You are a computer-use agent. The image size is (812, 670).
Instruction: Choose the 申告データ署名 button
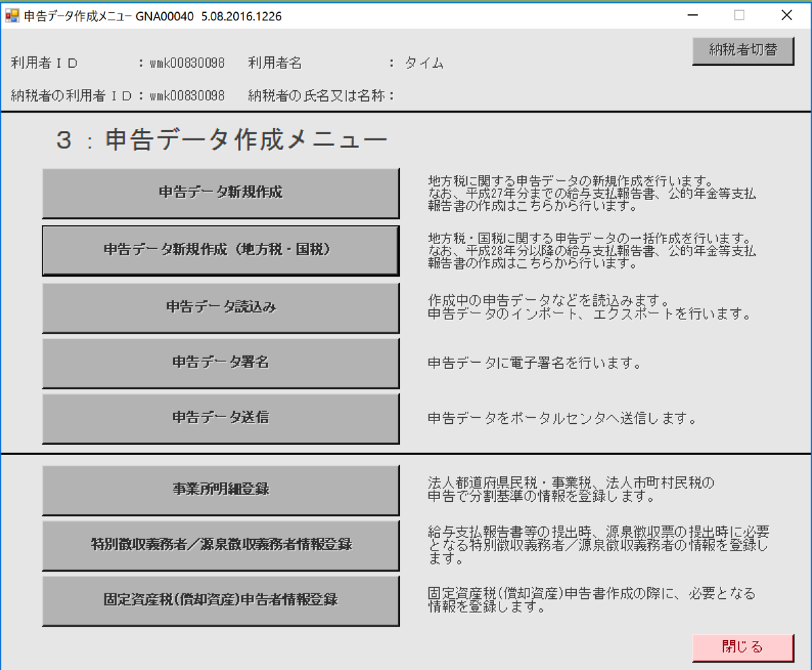coord(220,363)
